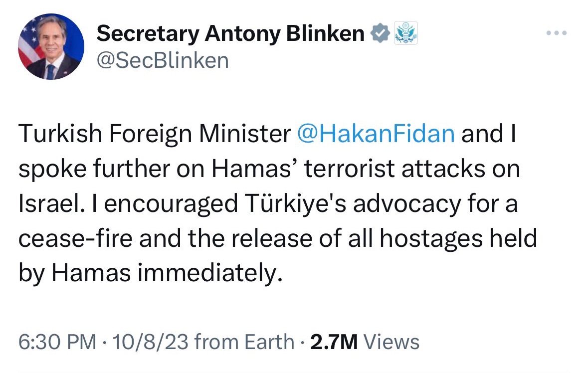
Task: Click the US government seal badge
Action: [405, 33]
